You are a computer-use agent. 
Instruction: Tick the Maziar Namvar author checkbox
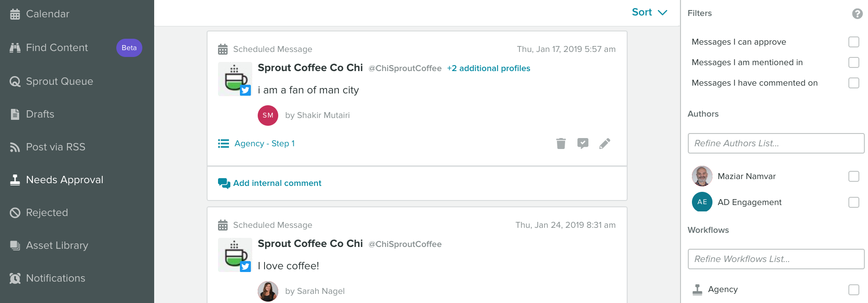(854, 176)
